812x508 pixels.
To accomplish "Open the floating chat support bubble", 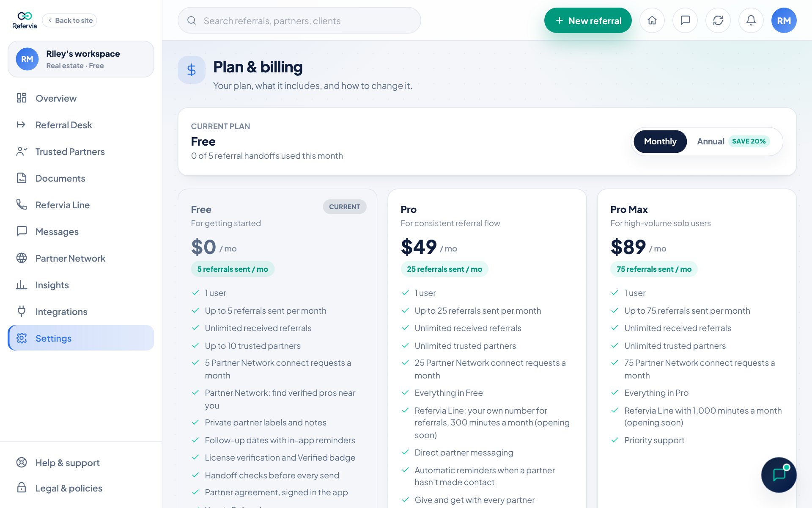I will [x=779, y=475].
